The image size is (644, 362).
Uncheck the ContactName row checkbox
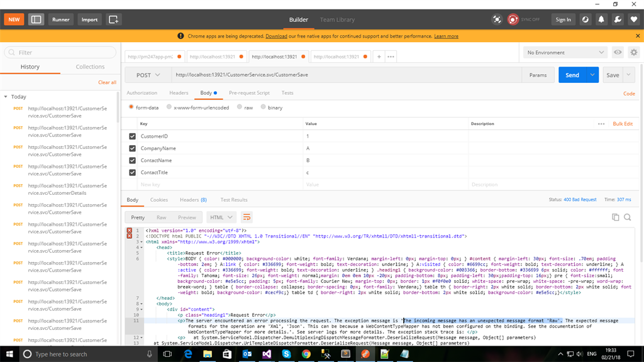coord(132,160)
